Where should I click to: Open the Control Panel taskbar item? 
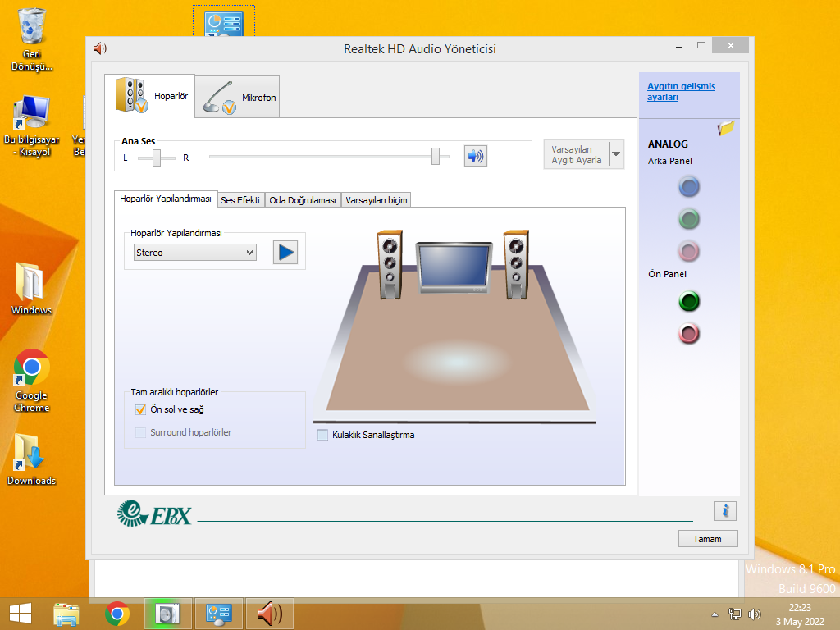219,614
